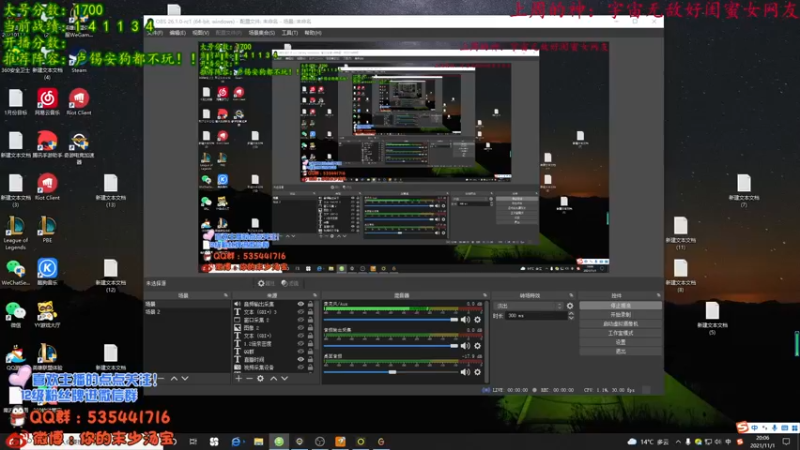The height and width of the screenshot is (450, 800).
Task: Toggle lock on 窗口采集 2 source
Action: tap(310, 320)
